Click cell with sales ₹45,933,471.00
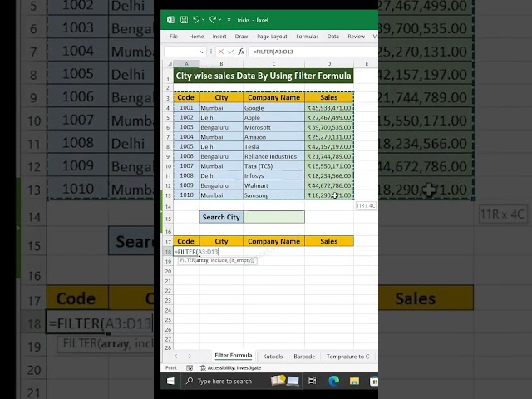 [x=329, y=108]
